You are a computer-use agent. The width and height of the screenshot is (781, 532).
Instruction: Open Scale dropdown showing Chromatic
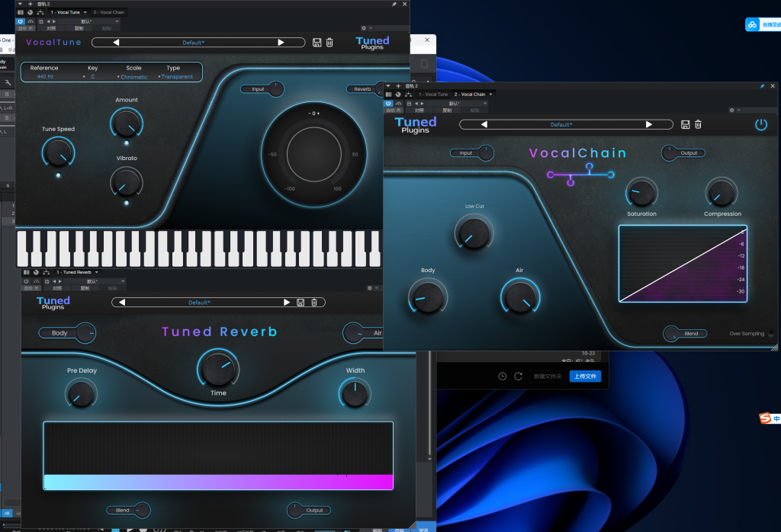pyautogui.click(x=133, y=77)
